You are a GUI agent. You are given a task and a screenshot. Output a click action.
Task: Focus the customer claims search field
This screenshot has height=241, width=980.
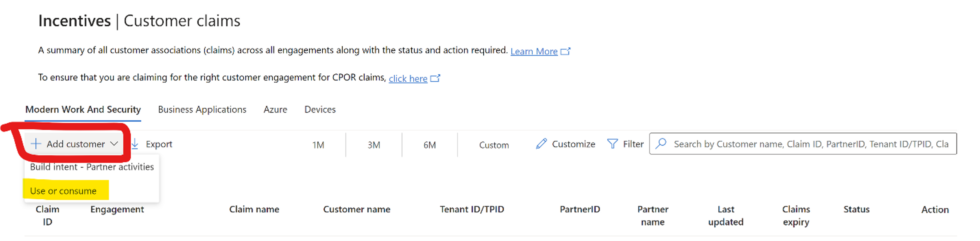click(810, 144)
